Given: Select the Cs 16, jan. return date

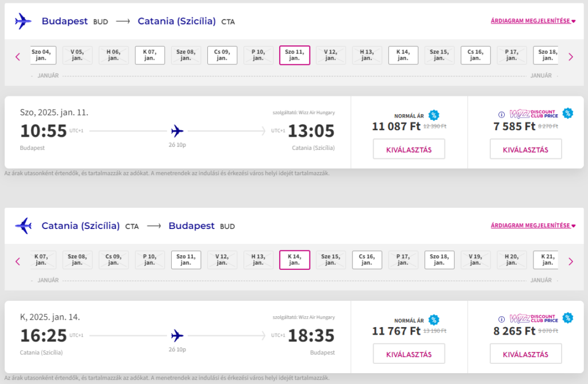Looking at the screenshot, I should pos(367,260).
